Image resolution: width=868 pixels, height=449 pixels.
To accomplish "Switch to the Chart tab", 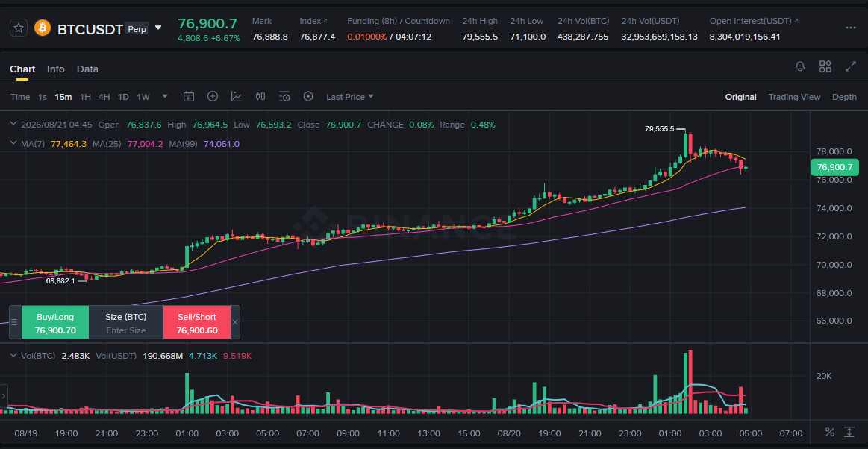I will pyautogui.click(x=22, y=69).
